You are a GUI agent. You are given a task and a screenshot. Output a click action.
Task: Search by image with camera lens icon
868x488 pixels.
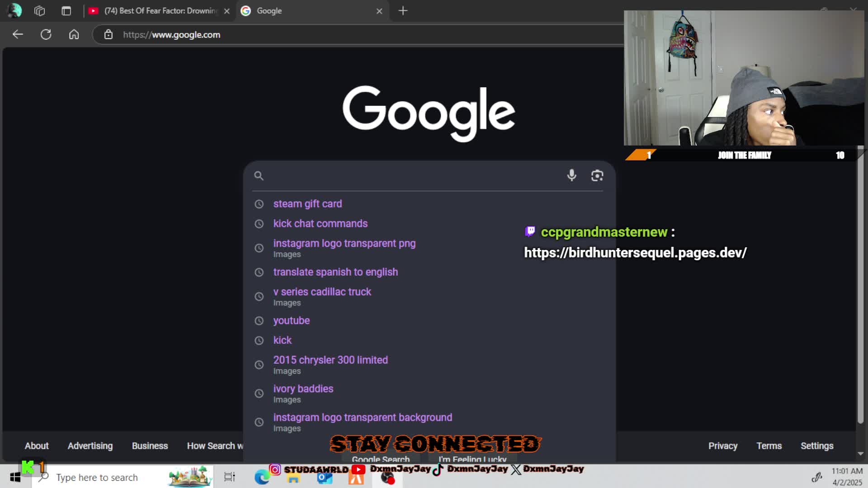(x=597, y=175)
